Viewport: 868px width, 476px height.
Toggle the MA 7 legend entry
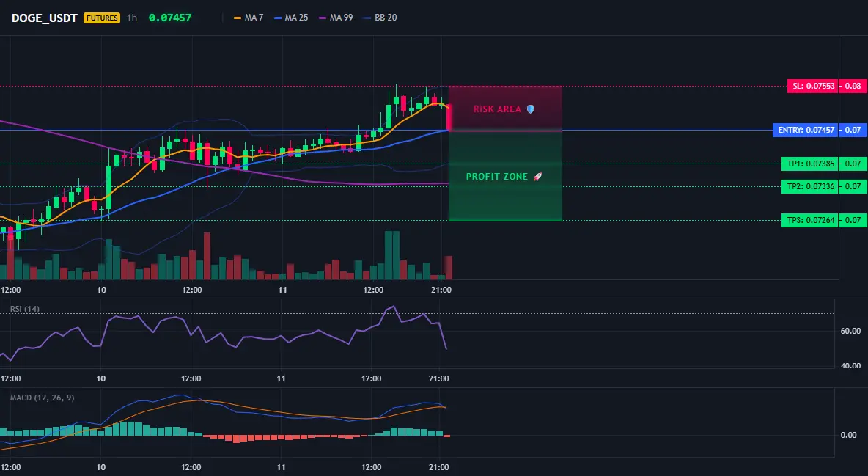[249, 18]
